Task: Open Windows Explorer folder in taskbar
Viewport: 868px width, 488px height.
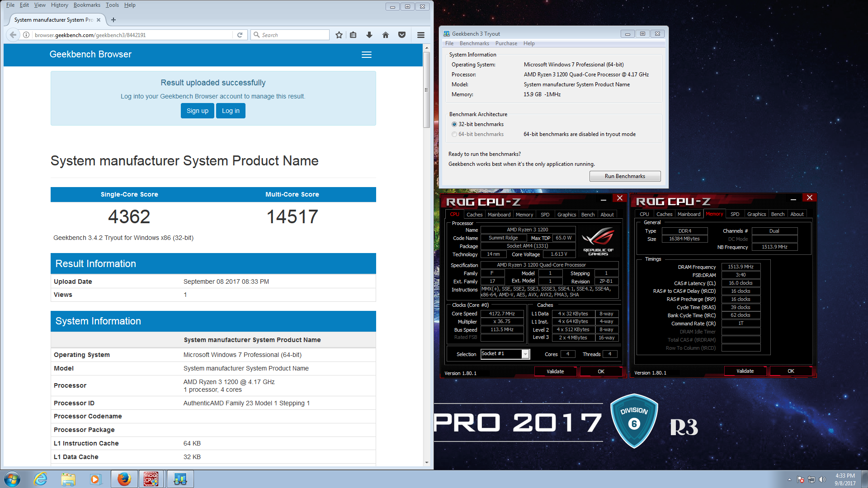Action: pyautogui.click(x=68, y=479)
